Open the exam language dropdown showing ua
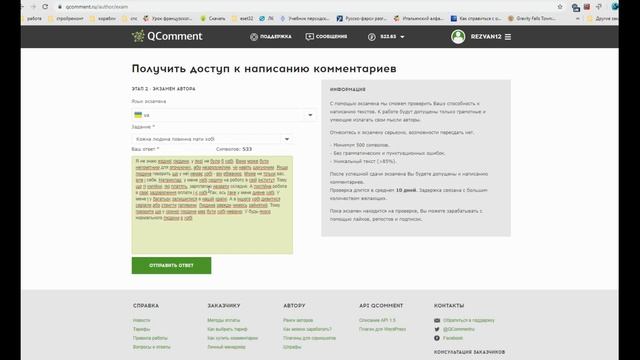 (x=224, y=115)
